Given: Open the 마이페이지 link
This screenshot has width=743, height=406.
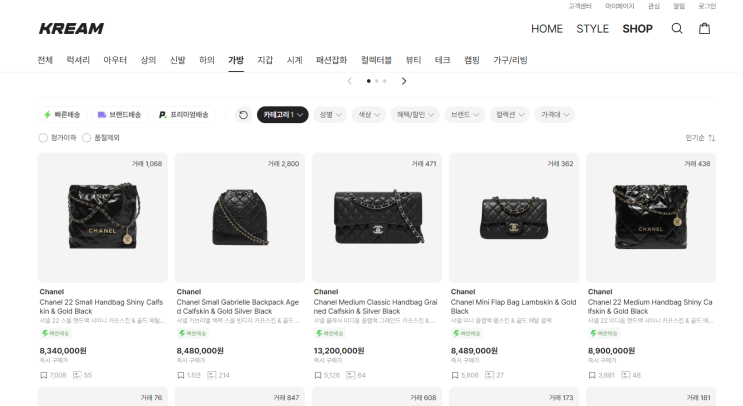Looking at the screenshot, I should click(x=620, y=6).
